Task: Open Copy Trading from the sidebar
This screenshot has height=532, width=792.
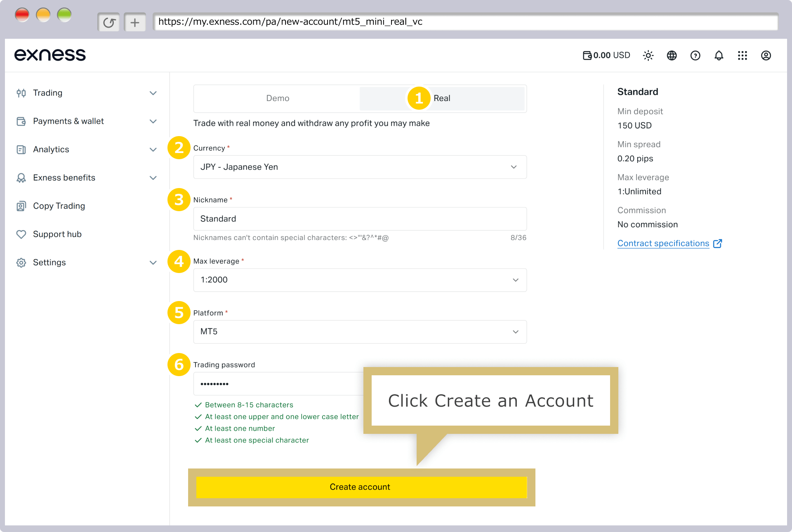Action: [59, 206]
